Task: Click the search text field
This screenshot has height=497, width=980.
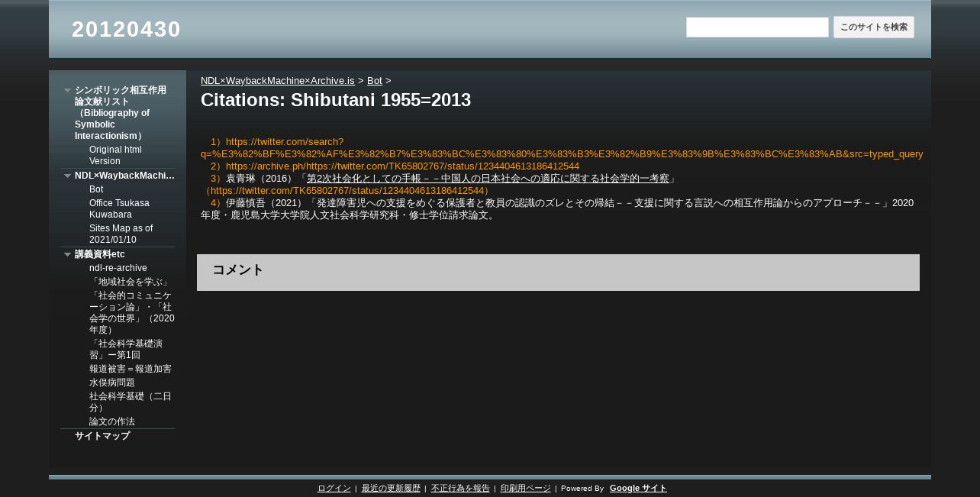Action: (757, 27)
